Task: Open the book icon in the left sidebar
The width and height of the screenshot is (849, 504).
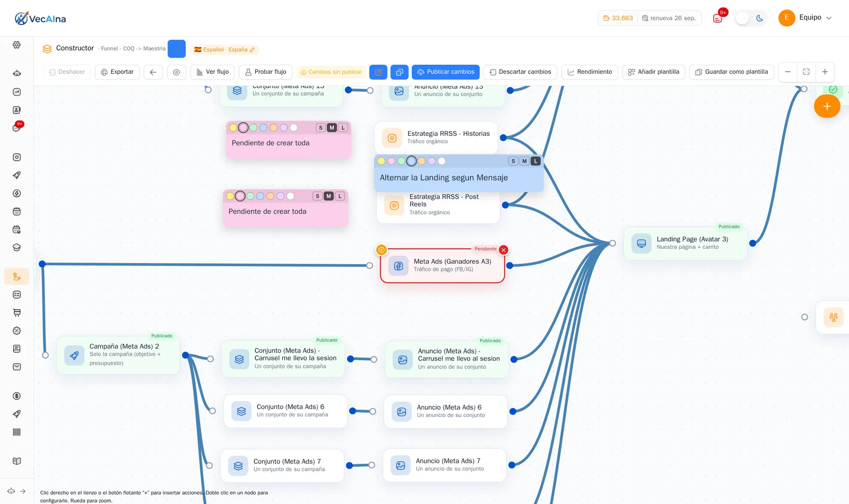Action: pyautogui.click(x=16, y=461)
